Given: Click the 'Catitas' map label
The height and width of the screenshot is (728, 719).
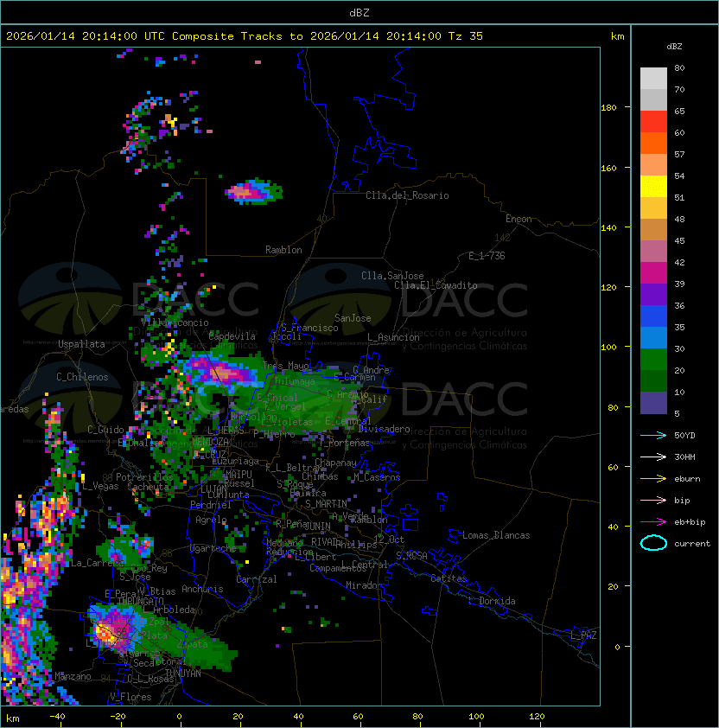Looking at the screenshot, I should coord(449,578).
